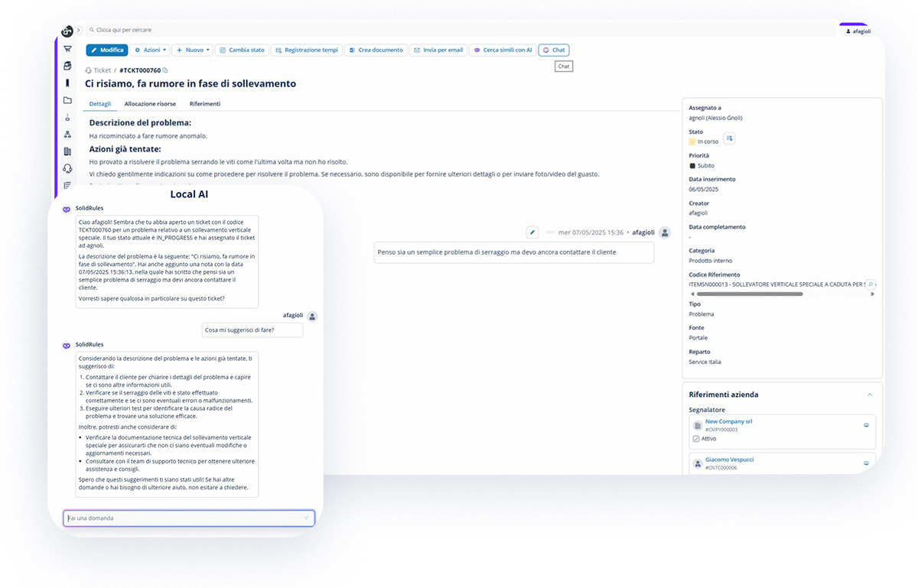Image resolution: width=918 pixels, height=588 pixels.
Task: Open the folder icon in sidebar
Action: tap(67, 100)
